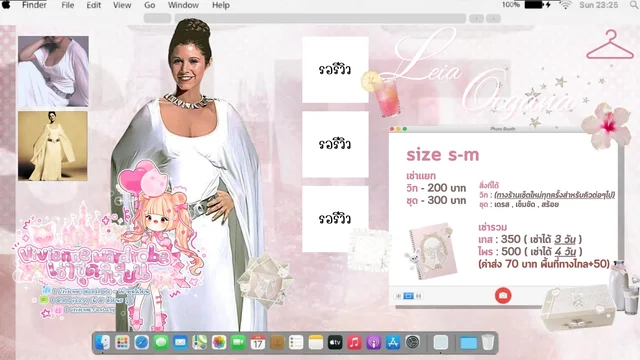Open the brown Contacts icon in dock
Viewport: 640px width, 360px height.
pyautogui.click(x=277, y=342)
